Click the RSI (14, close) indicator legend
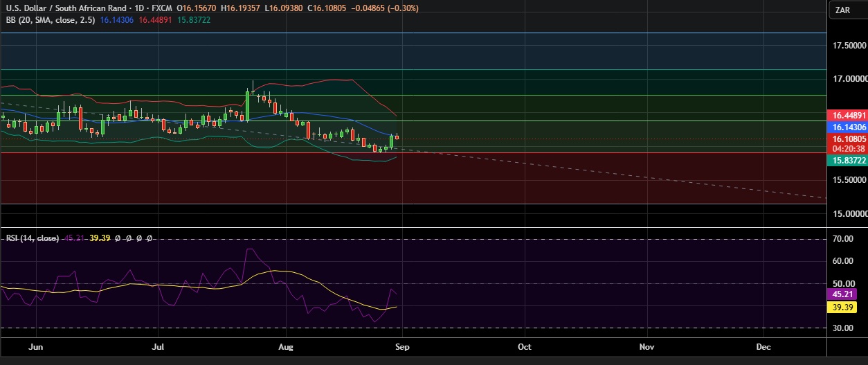The width and height of the screenshot is (868, 365). (33, 238)
